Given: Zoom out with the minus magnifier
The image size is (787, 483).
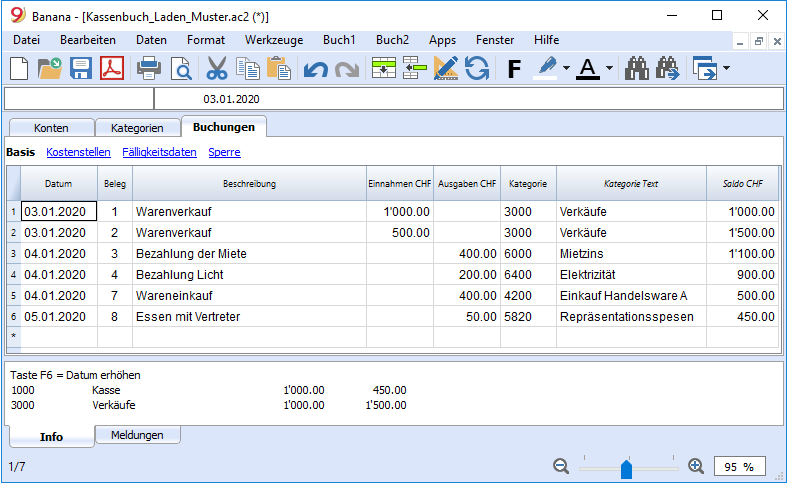Looking at the screenshot, I should pos(561,466).
